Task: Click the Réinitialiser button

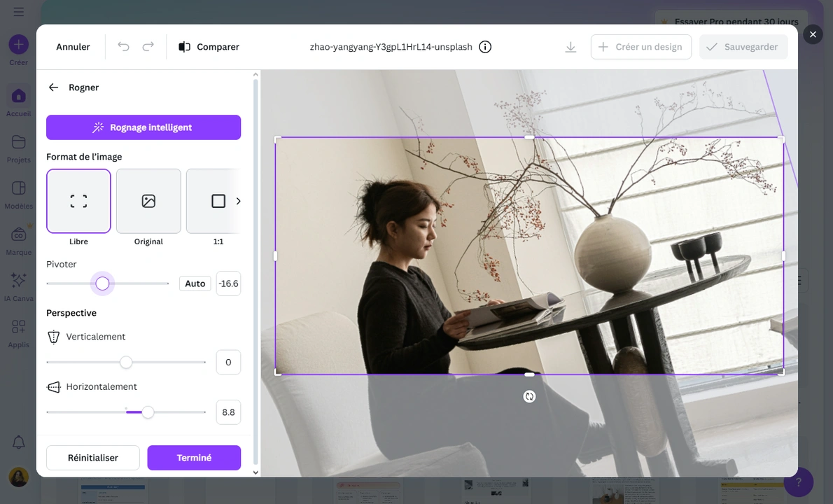Action: pyautogui.click(x=92, y=457)
